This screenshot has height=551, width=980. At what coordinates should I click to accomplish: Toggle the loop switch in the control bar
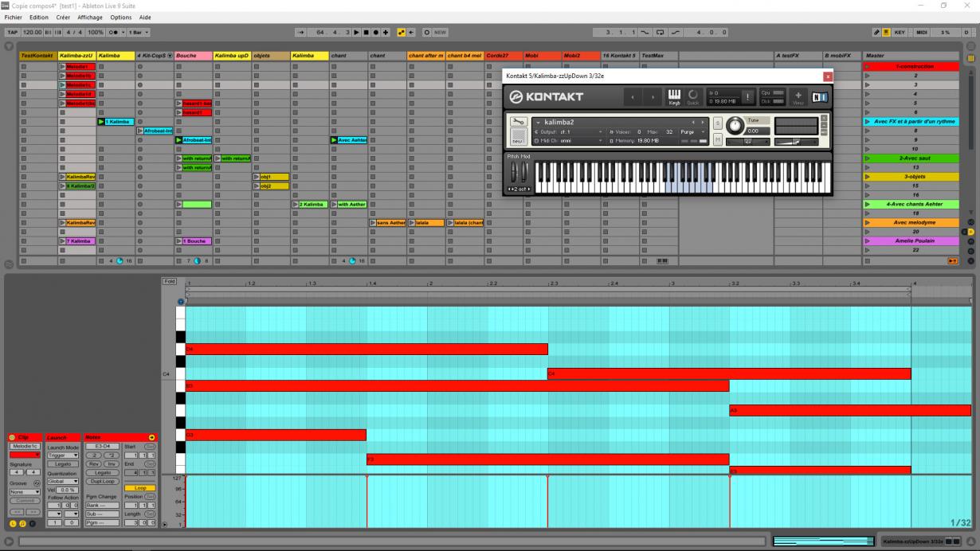661,33
